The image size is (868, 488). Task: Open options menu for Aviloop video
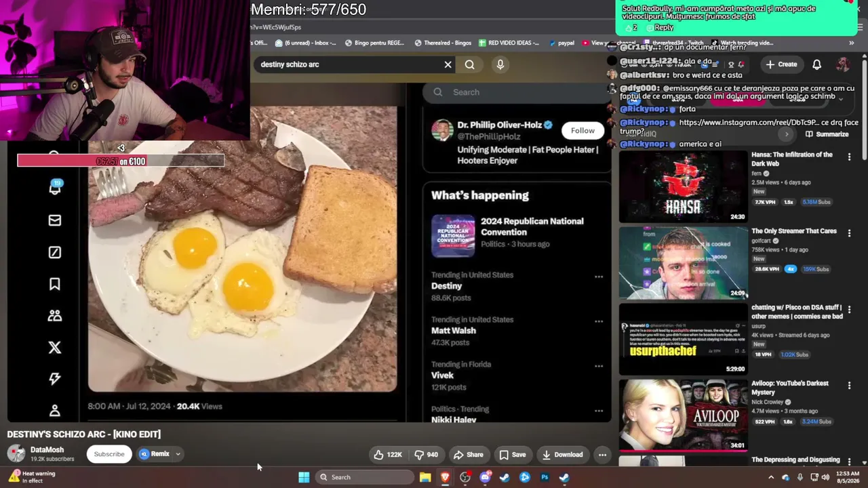(x=849, y=385)
